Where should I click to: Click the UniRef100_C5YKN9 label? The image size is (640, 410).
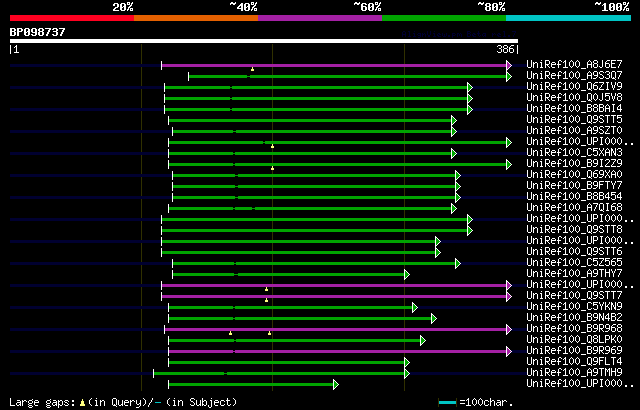[574, 307]
